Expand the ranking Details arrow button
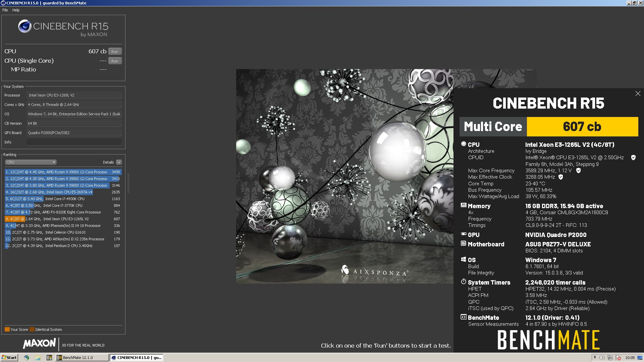The width and height of the screenshot is (644, 362). 119,162
